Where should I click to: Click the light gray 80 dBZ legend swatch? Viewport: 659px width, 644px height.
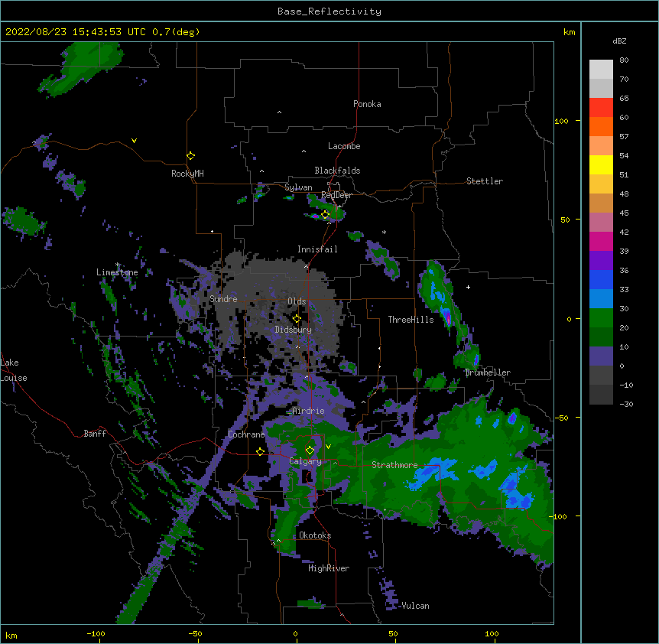coord(601,70)
